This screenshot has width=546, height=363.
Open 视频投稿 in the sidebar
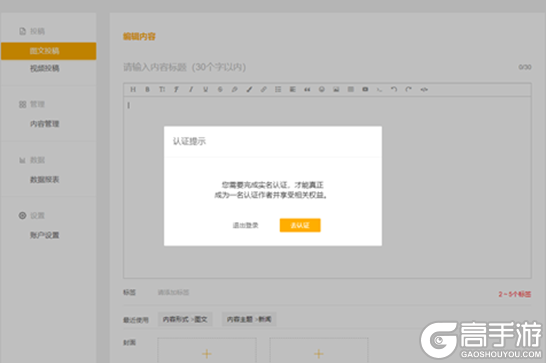[x=44, y=68]
